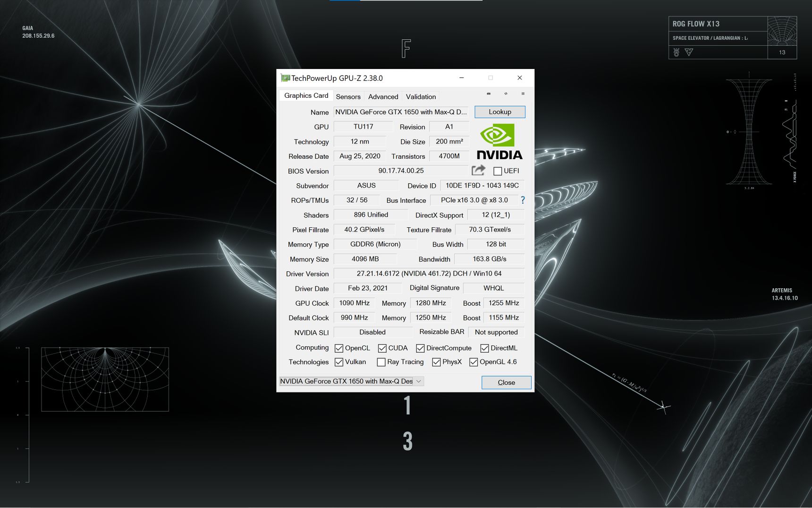Viewport: 812px width, 508px height.
Task: Click the ROG FLOW X13 desktop widget
Action: tap(733, 38)
